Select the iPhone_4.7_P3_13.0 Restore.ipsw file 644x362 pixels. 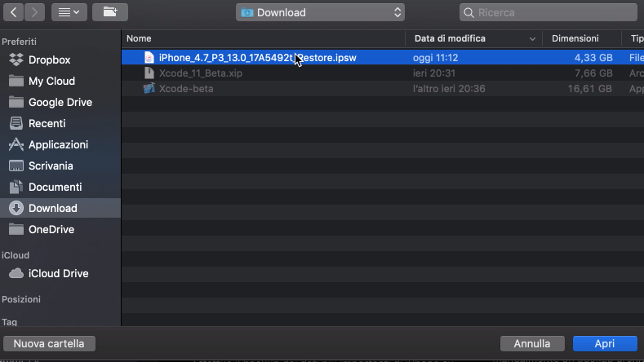(383, 57)
